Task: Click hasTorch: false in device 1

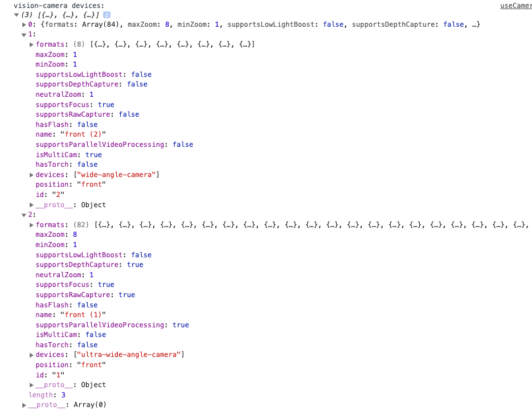Action: [67, 165]
